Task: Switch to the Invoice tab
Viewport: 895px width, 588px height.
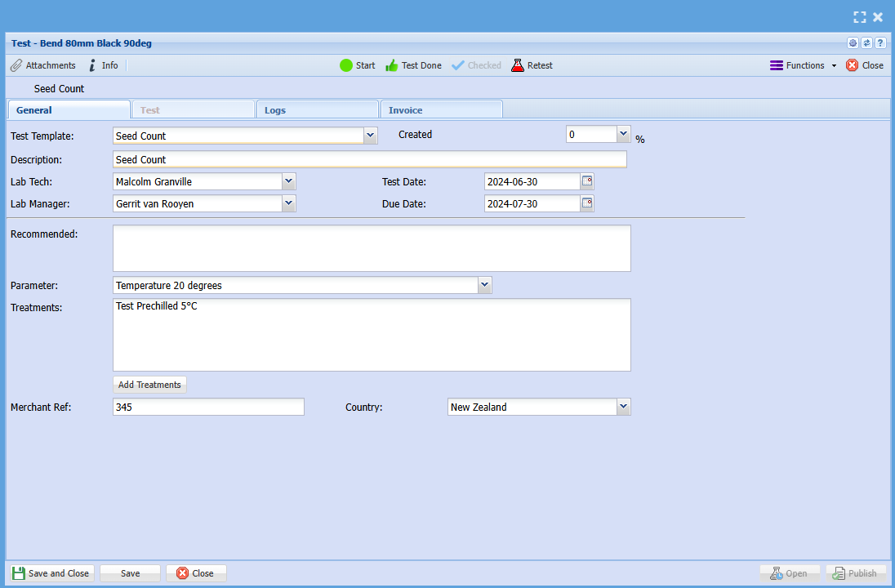Action: point(405,110)
